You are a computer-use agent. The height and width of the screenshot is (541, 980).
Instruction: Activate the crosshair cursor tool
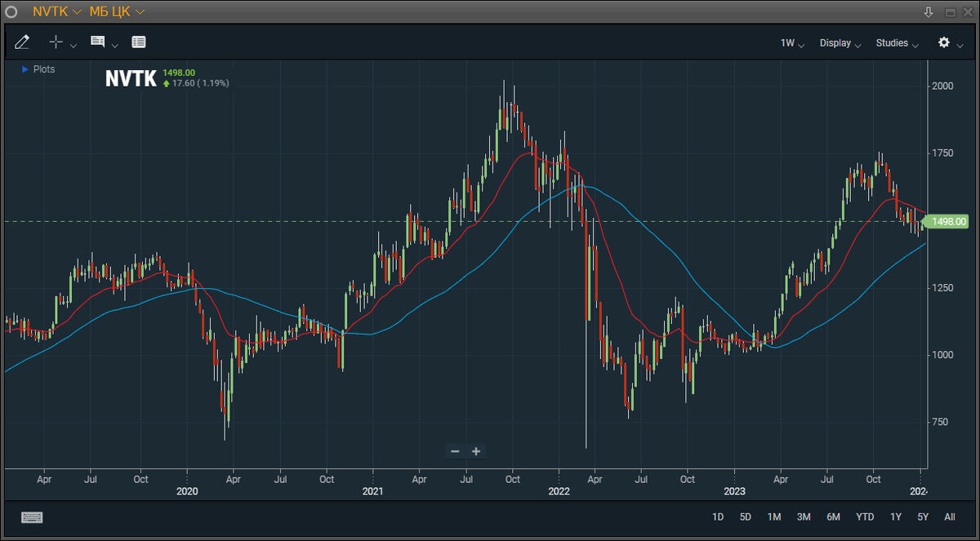56,42
